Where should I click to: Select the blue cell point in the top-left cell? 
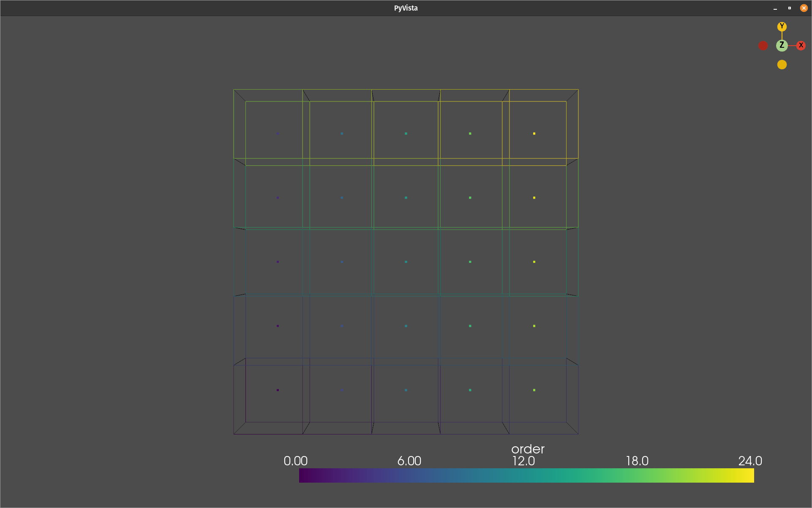pyautogui.click(x=278, y=133)
